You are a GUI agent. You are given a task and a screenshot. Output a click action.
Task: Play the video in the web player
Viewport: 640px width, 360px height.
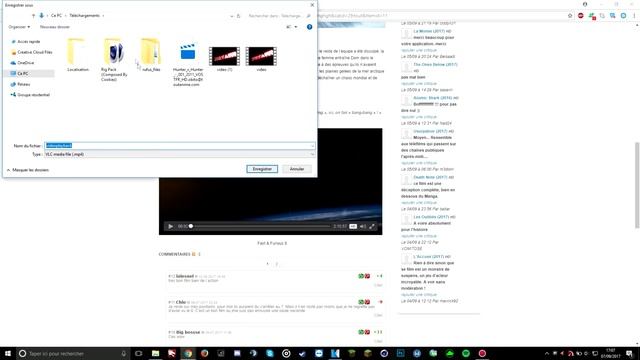point(171,226)
